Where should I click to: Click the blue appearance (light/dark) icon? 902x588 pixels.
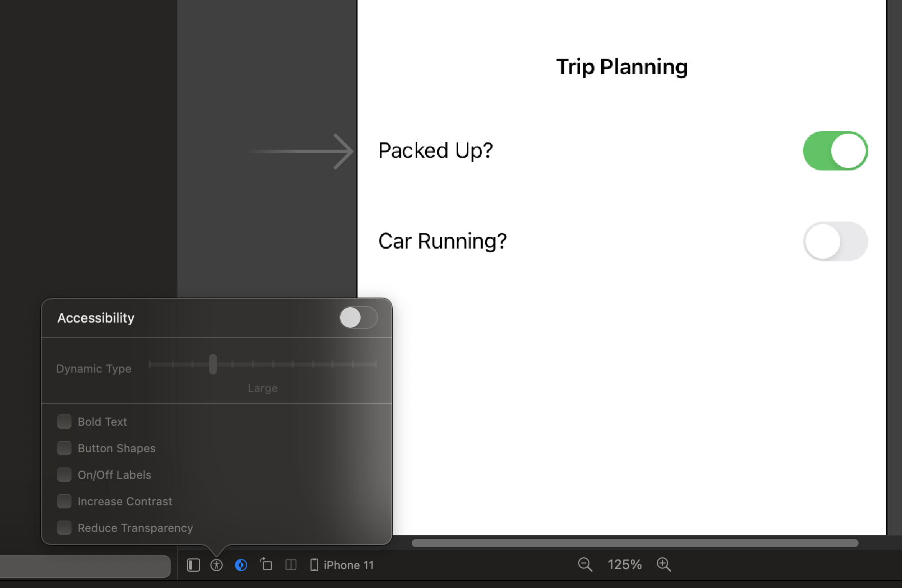point(241,565)
